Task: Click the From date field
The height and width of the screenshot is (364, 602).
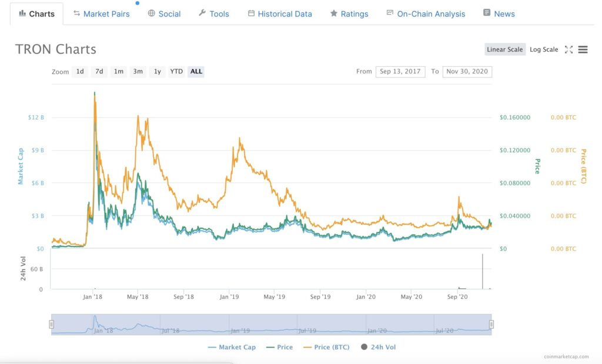Action: [x=400, y=72]
